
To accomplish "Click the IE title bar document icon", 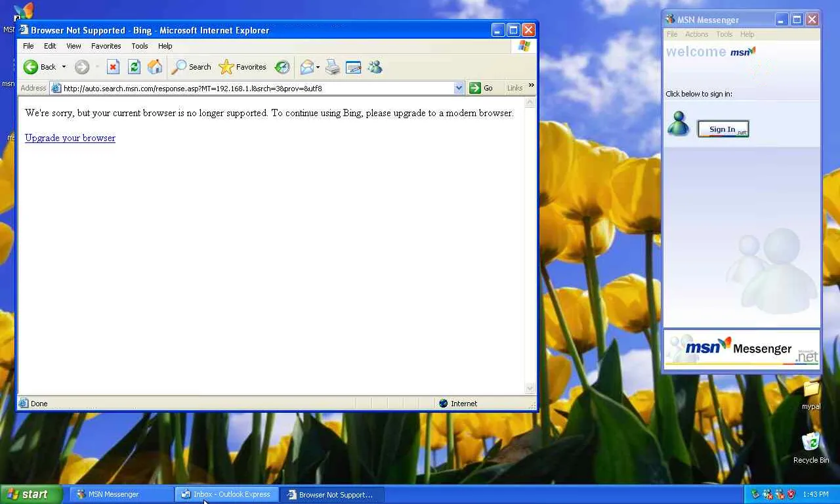I will tap(24, 30).
